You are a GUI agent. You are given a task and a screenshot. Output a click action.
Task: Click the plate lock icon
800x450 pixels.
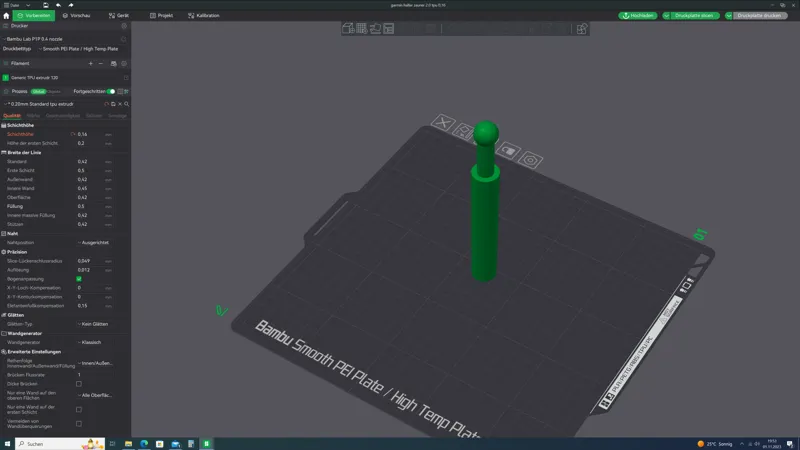pyautogui.click(x=508, y=151)
